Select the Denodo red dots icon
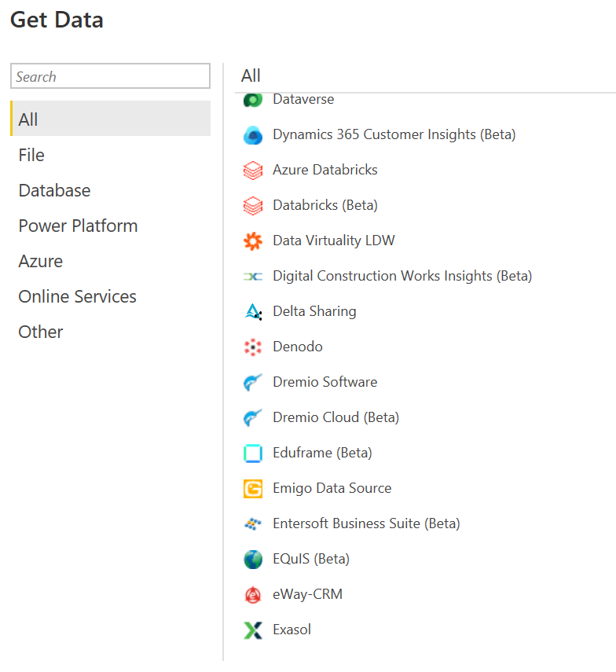Image resolution: width=616 pixels, height=672 pixels. 253,347
